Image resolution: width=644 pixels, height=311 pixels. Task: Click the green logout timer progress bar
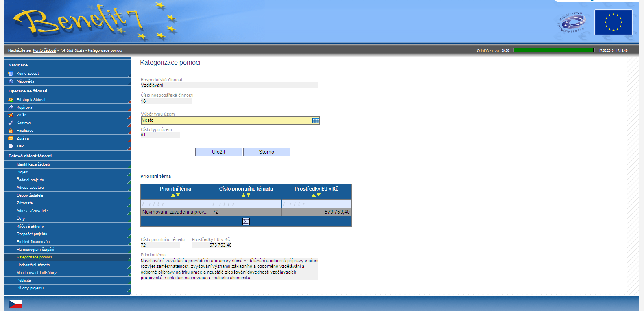coord(554,50)
